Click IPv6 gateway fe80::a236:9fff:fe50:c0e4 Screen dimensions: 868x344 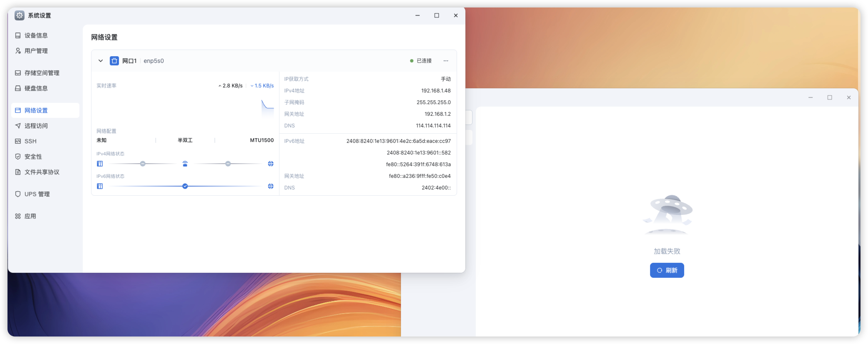click(420, 176)
